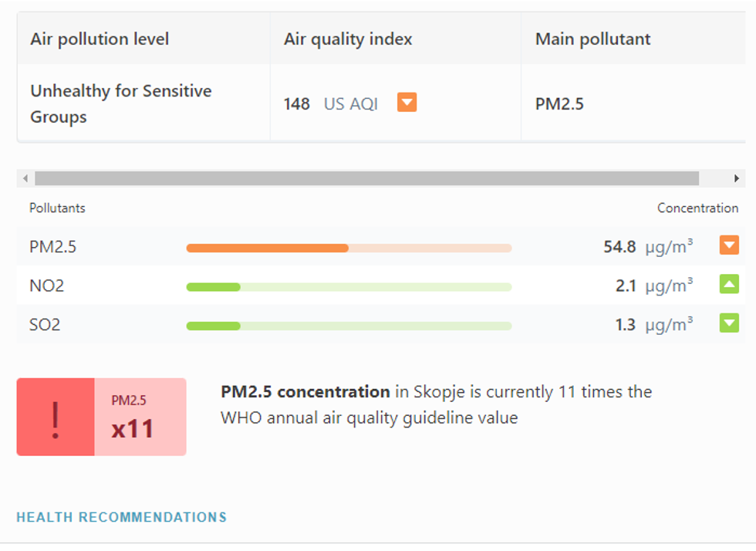Click green up-arrow icon in NO2 row
Screen dimensions: 756x551
click(x=729, y=284)
